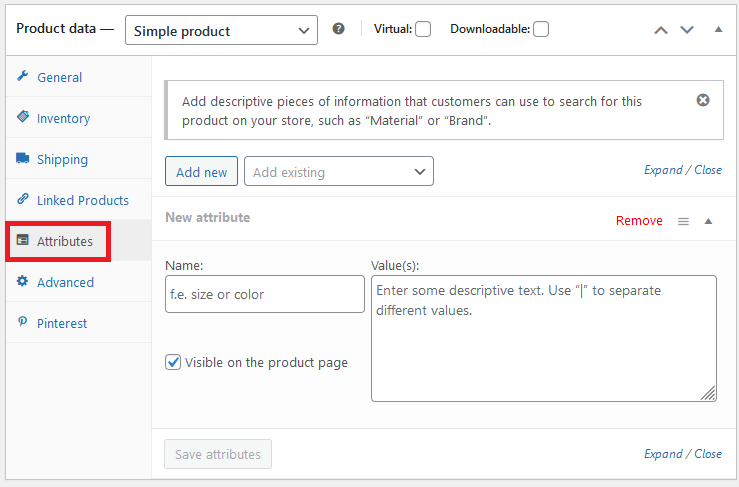The height and width of the screenshot is (487, 739).
Task: Enable the Virtual checkbox
Action: coord(423,29)
